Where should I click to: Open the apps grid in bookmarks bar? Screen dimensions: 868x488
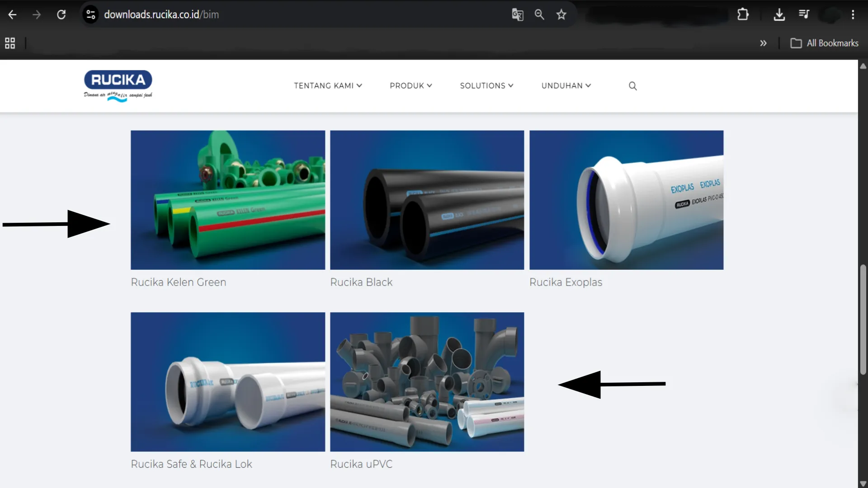[10, 43]
